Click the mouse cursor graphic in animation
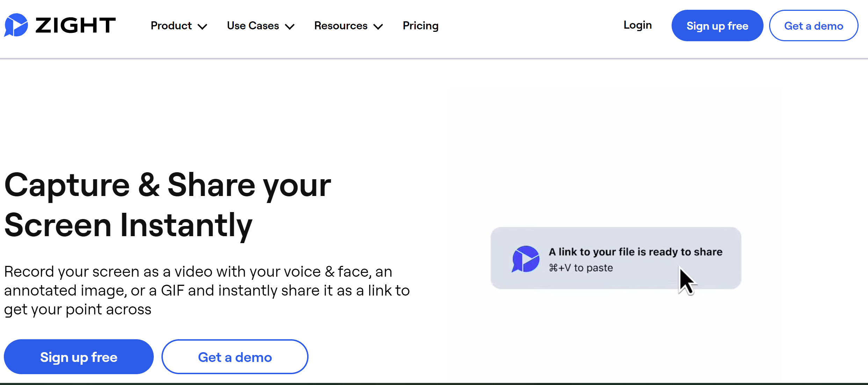The height and width of the screenshot is (385, 868). (x=687, y=281)
